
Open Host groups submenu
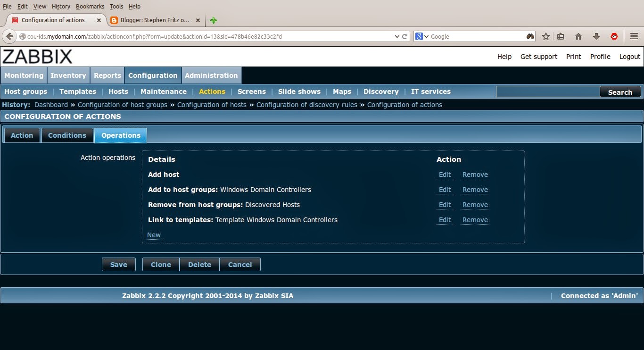pos(26,92)
